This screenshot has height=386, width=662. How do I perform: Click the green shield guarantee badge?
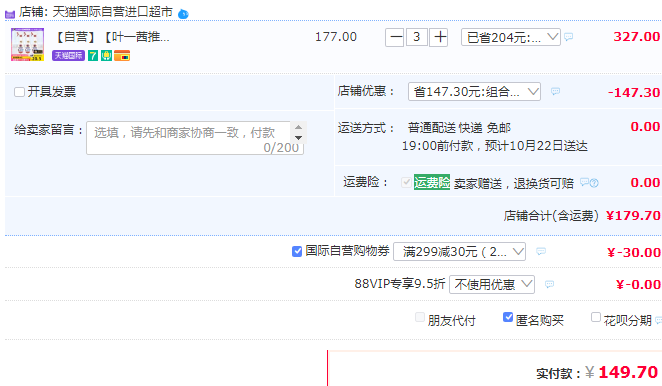106,55
